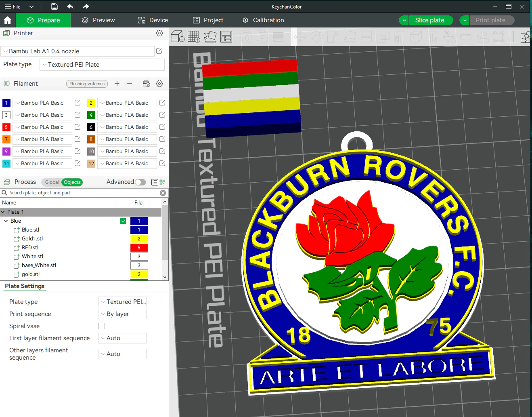Open Other layers filament sequence dropdown
Screen dimensions: 532x417
[122, 354]
